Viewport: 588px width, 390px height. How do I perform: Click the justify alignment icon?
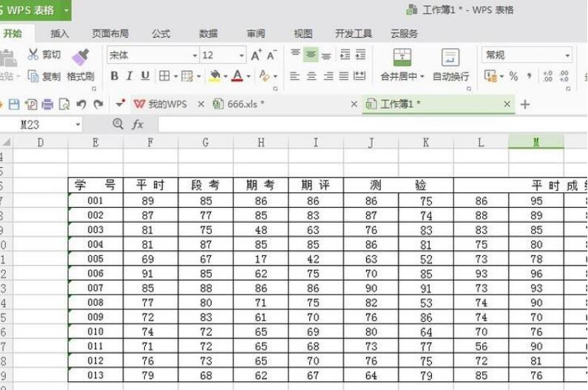344,76
